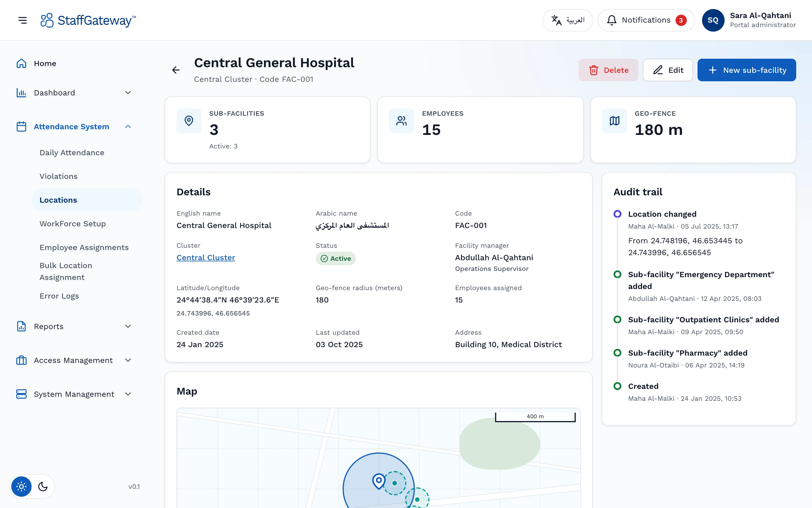Viewport: 812px width, 508px height.
Task: Open Daily Attendance menu item
Action: 87,152
